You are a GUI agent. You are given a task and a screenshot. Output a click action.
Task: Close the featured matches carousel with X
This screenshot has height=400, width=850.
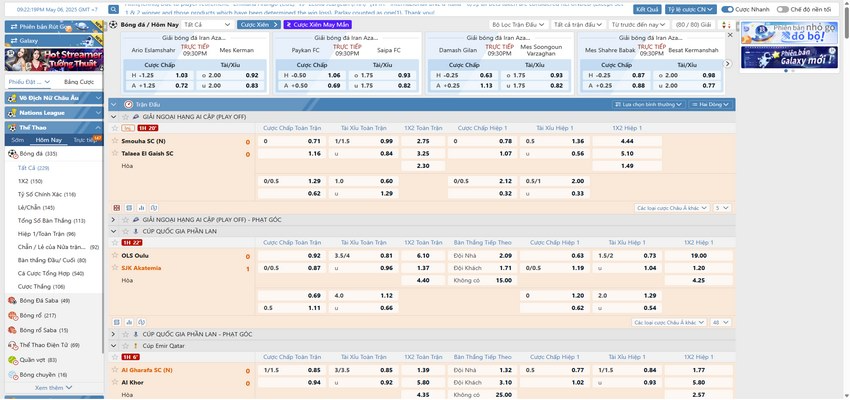click(730, 35)
